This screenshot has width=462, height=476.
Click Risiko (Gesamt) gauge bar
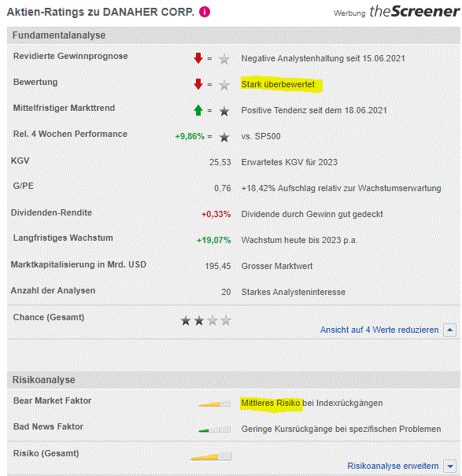211,456
